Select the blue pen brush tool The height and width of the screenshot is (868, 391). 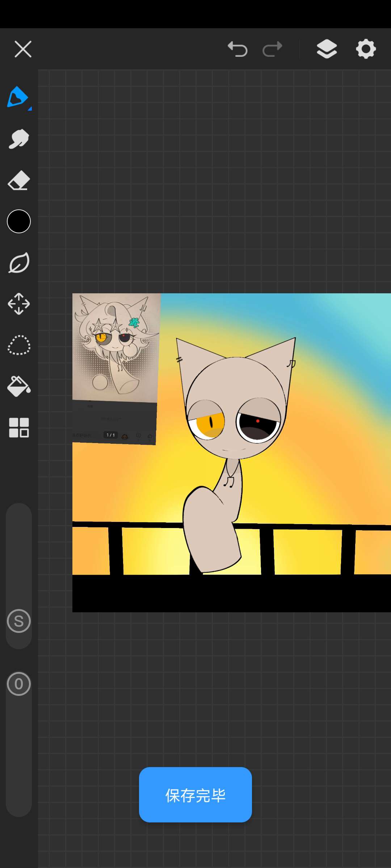tap(17, 97)
